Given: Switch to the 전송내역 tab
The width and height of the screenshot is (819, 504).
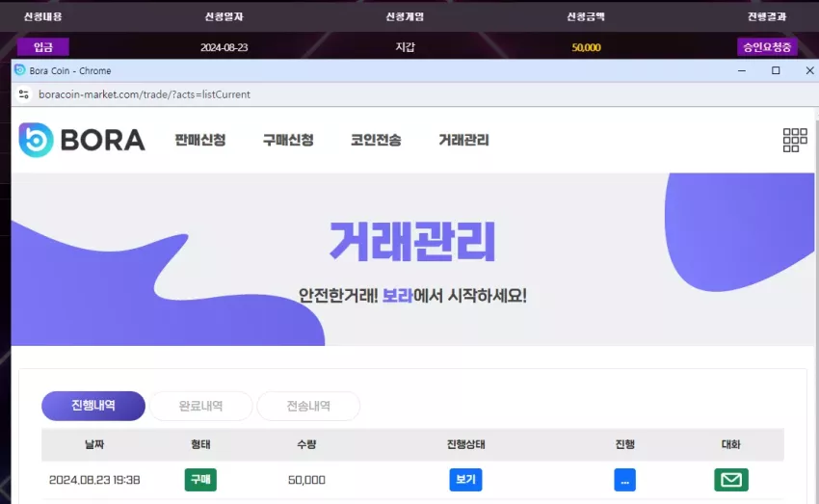Looking at the screenshot, I should (x=308, y=406).
